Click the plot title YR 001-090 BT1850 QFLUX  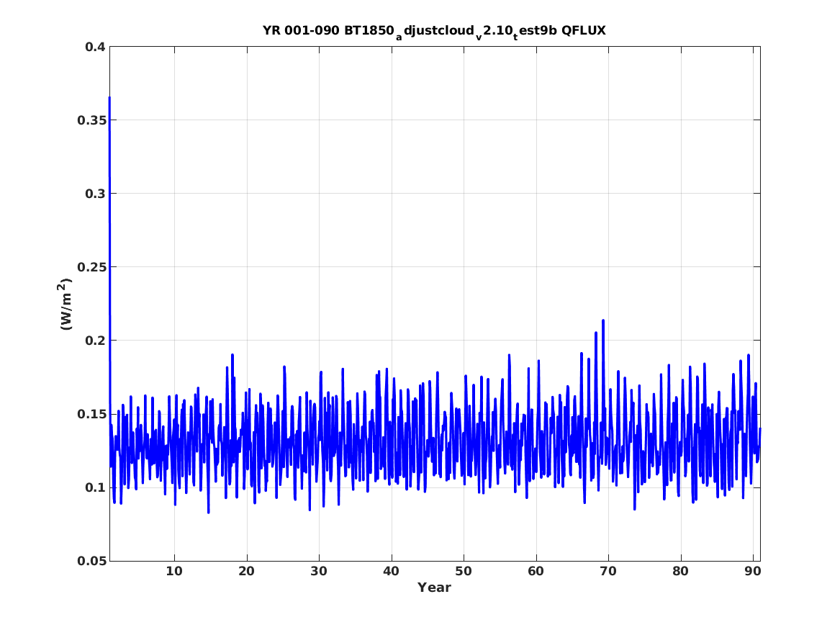click(x=434, y=32)
